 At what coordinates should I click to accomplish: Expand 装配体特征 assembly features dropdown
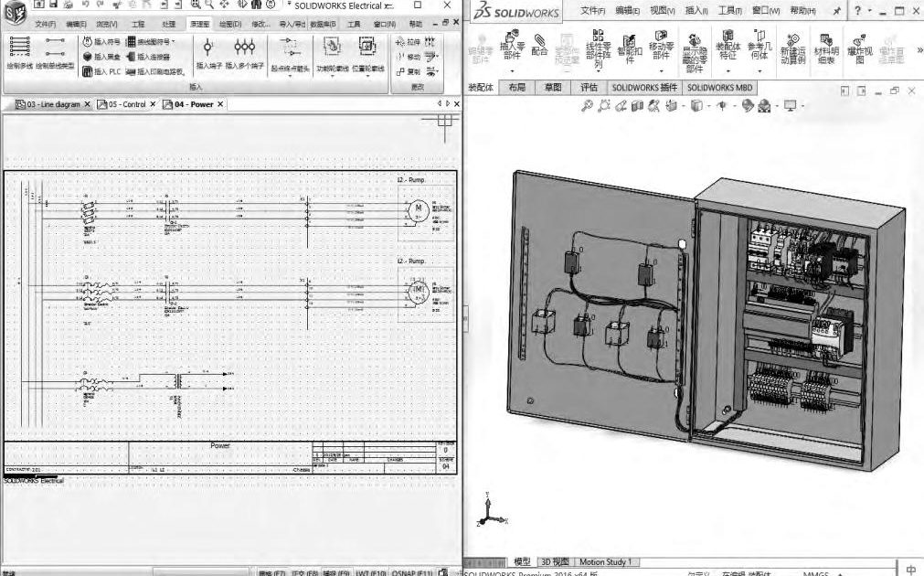(728, 71)
